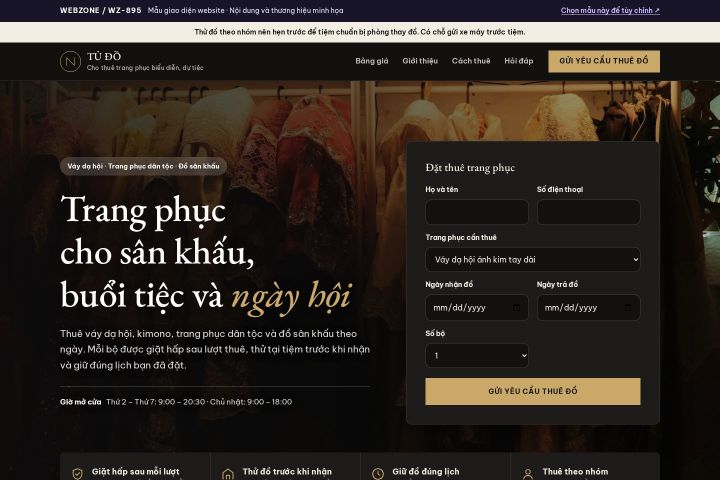The width and height of the screenshot is (720, 480).
Task: Click the clock icon beside Giữ đồ đúng lịch
Action: coord(378,474)
